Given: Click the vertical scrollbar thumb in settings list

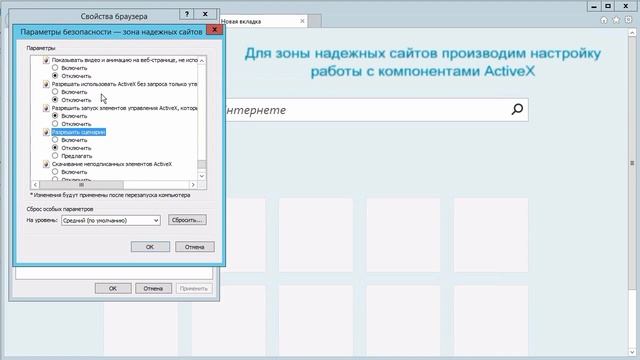Looking at the screenshot, I should point(202,164).
